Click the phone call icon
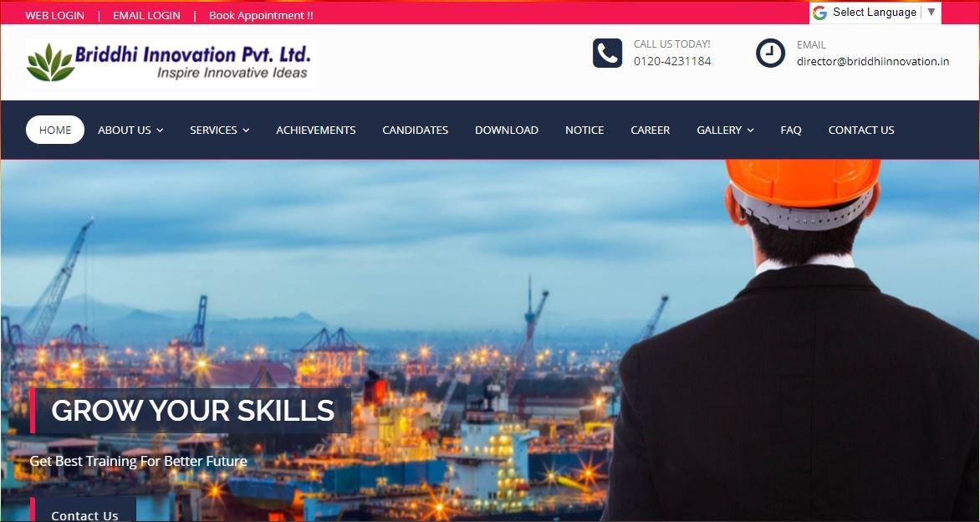Viewport: 980px width, 522px height. [x=607, y=54]
